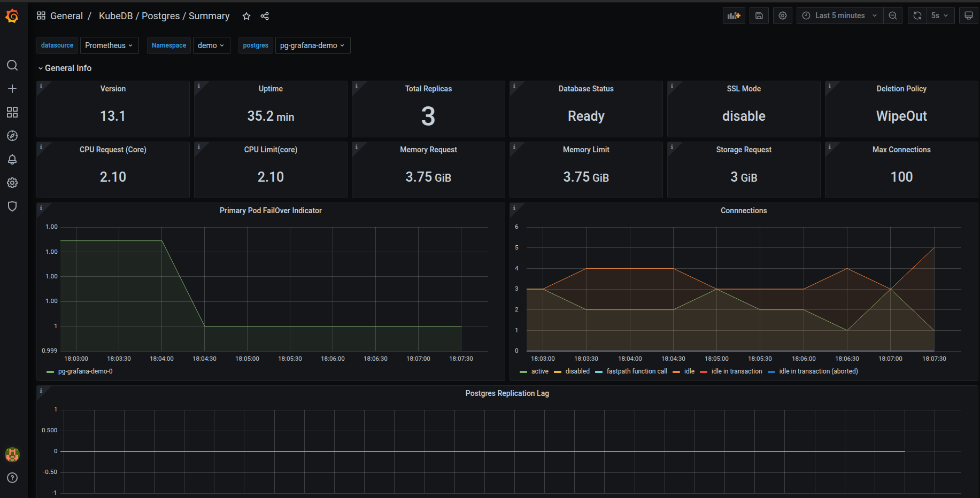980x498 pixels.
Task: Show info for Deletion Policy panel
Action: pyautogui.click(x=830, y=86)
